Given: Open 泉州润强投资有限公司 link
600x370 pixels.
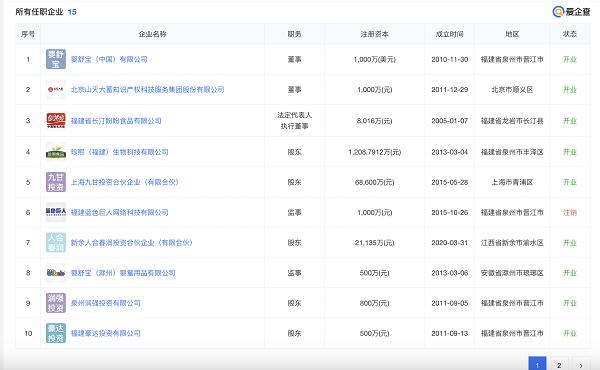Looking at the screenshot, I should coord(106,303).
